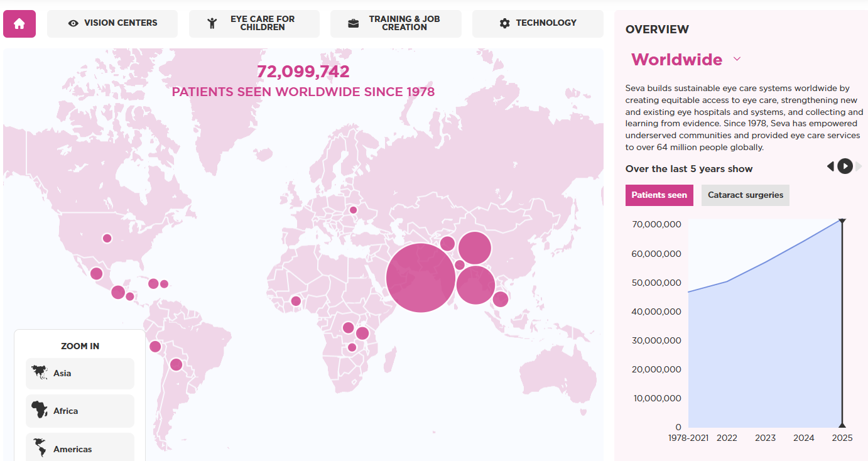Select the United States map bubble
Image resolution: width=868 pixels, height=461 pixels.
click(107, 238)
